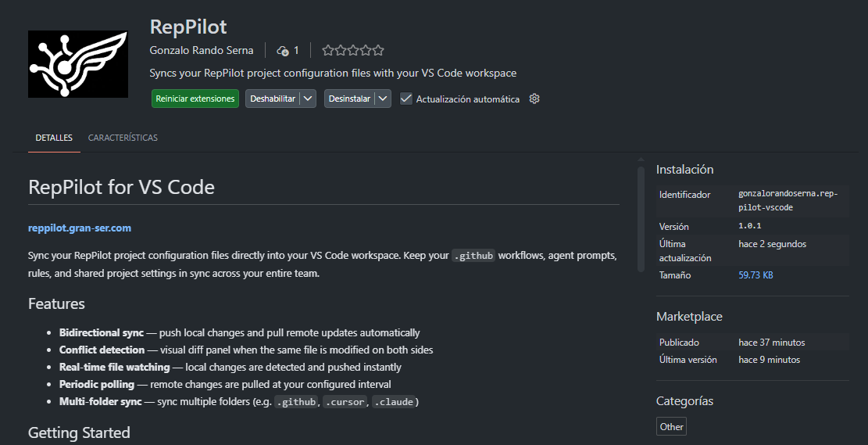Viewport: 868px width, 445px height.
Task: Open the Deshabilitar dropdown arrow
Action: [309, 99]
